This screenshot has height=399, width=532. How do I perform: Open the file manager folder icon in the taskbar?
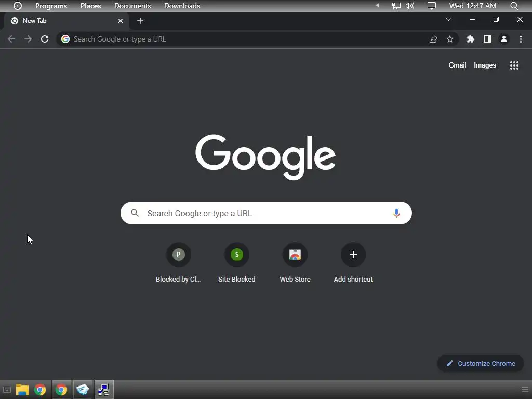pyautogui.click(x=22, y=390)
